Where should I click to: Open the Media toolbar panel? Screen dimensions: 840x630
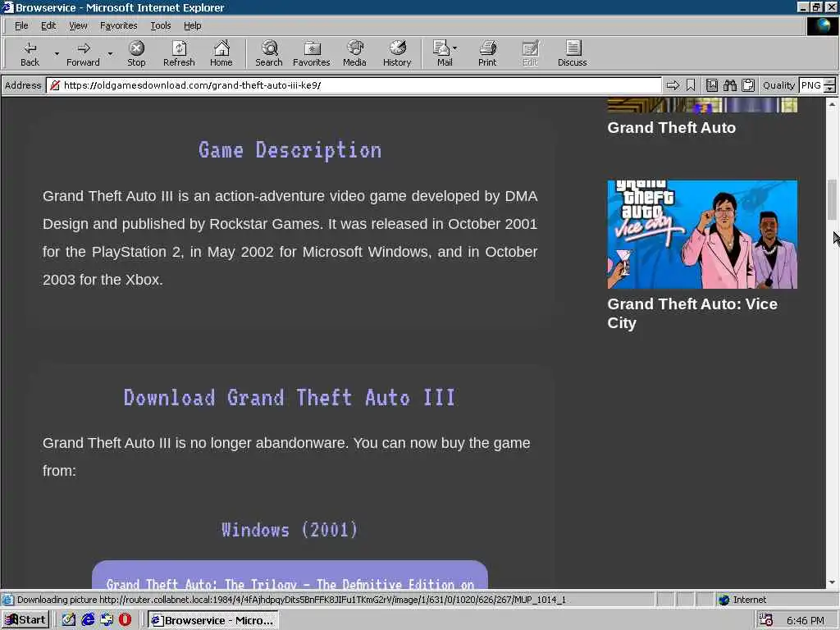coord(354,54)
